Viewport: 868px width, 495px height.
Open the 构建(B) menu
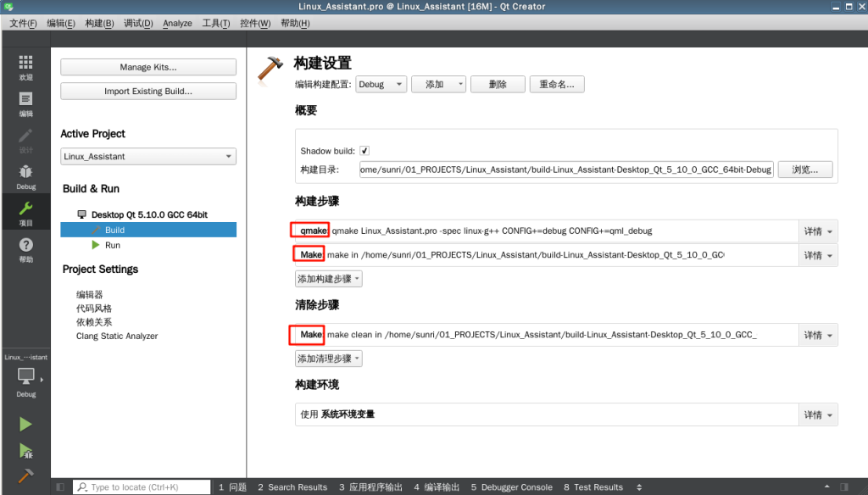tap(99, 23)
